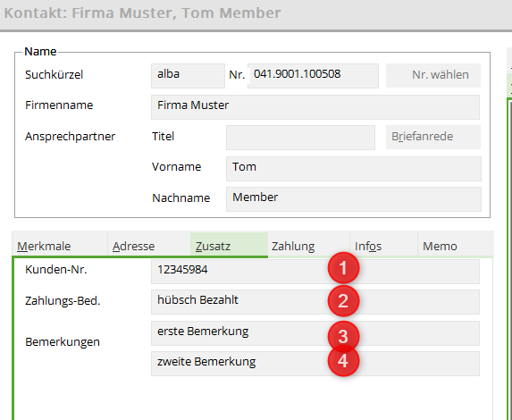The image size is (512, 420).
Task: Click the Briefanrede button
Action: click(433, 137)
